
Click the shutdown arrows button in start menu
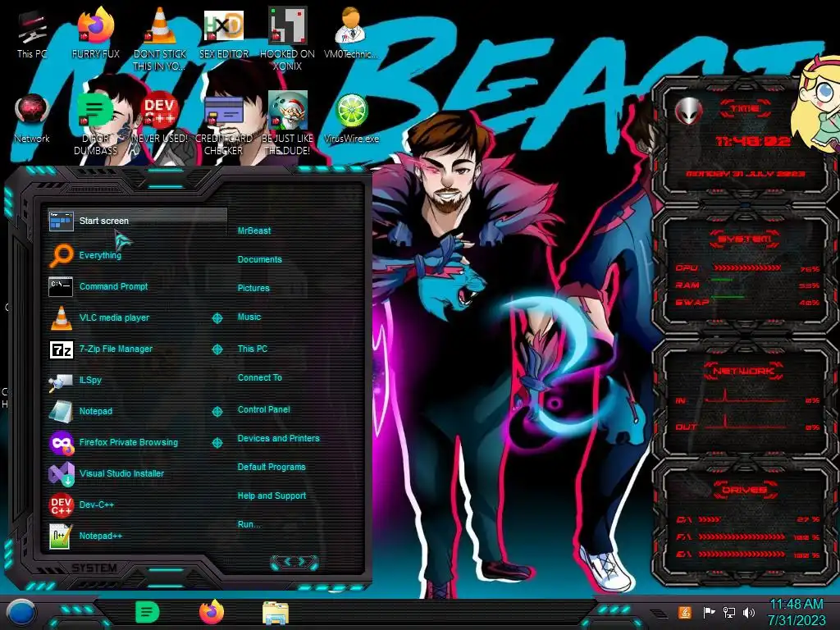[294, 561]
